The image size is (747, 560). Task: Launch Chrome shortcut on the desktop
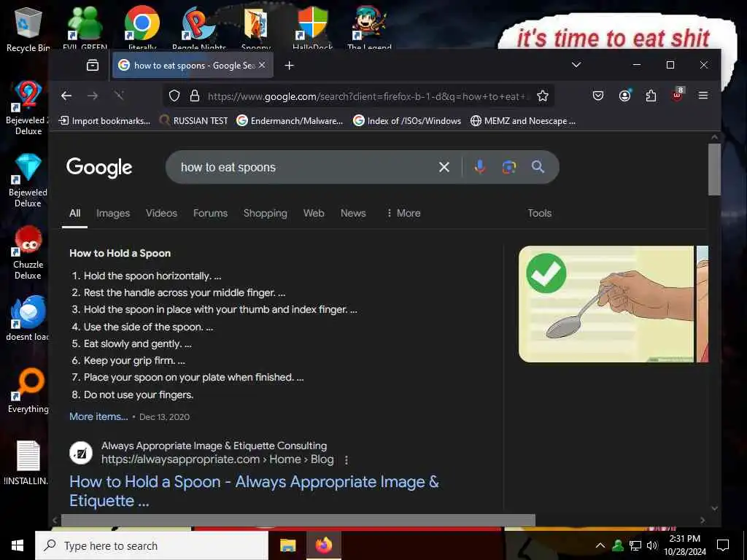point(142,28)
